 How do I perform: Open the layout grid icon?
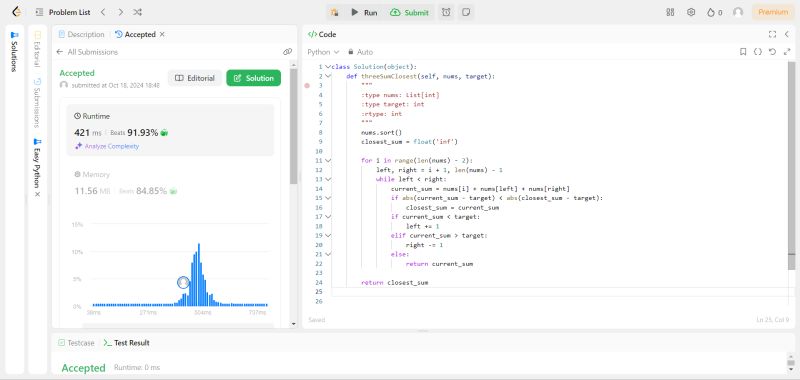(670, 12)
